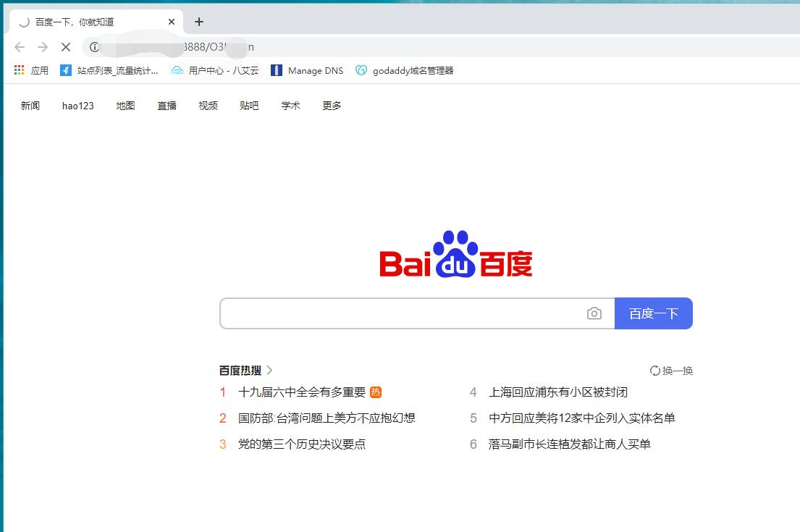
Task: Open the 视频 navigation link
Action: [x=209, y=106]
